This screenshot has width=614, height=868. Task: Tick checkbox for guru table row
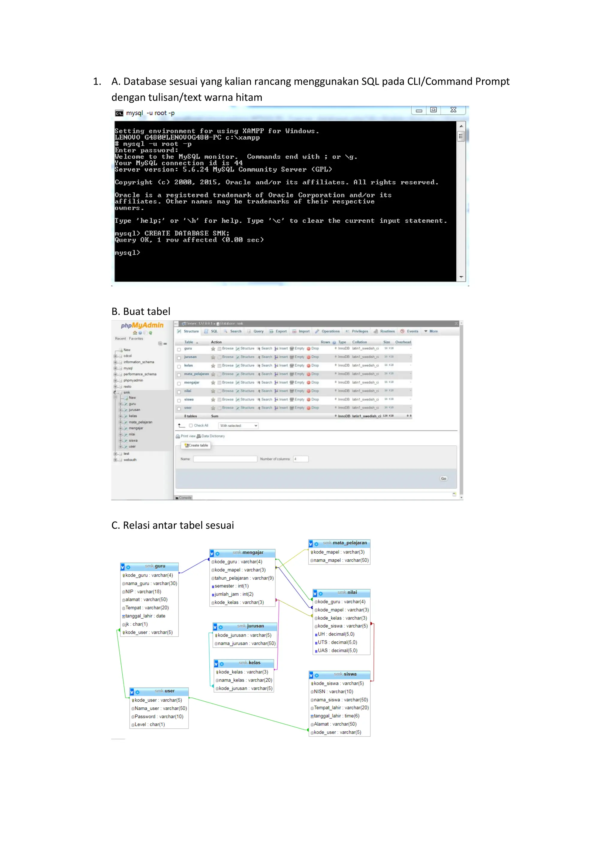coord(179,349)
